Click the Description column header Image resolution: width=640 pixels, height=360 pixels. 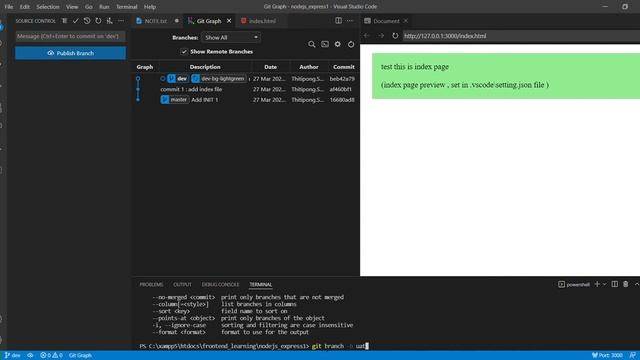pos(205,67)
